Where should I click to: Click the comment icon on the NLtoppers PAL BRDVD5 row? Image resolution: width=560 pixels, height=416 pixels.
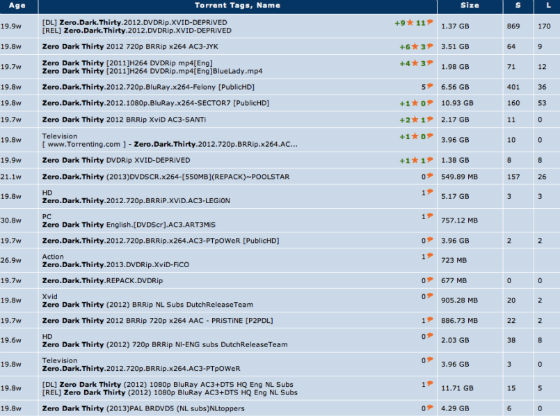[430, 407]
